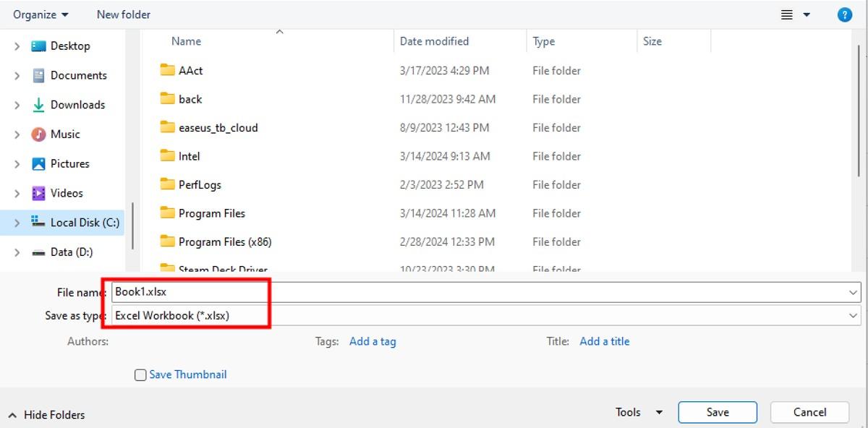Image resolution: width=868 pixels, height=428 pixels.
Task: Select Local Disk (C:) in sidebar
Action: [85, 222]
